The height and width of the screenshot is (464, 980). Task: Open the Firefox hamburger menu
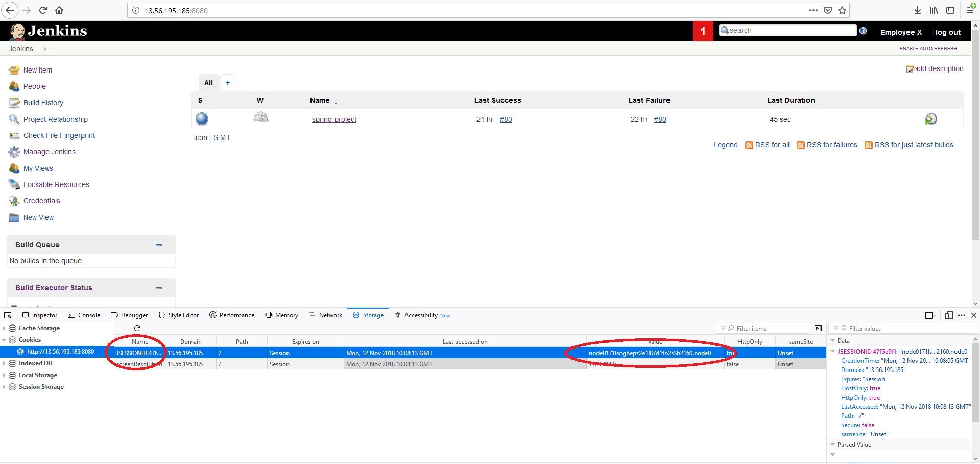point(971,10)
